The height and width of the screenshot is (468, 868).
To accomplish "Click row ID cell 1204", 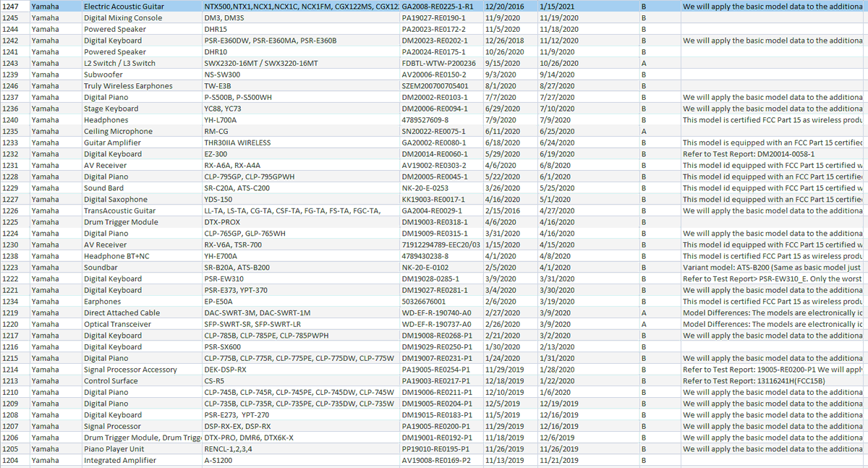I will 14,460.
